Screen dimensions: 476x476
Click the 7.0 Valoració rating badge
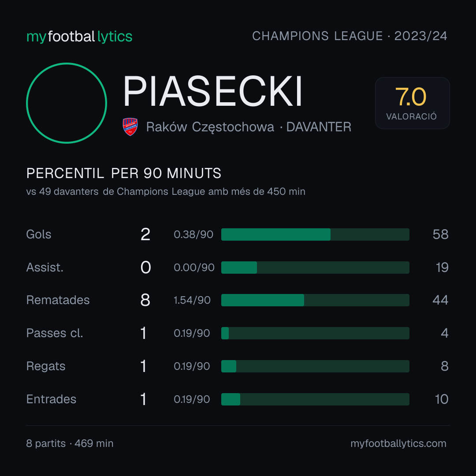coord(412,103)
